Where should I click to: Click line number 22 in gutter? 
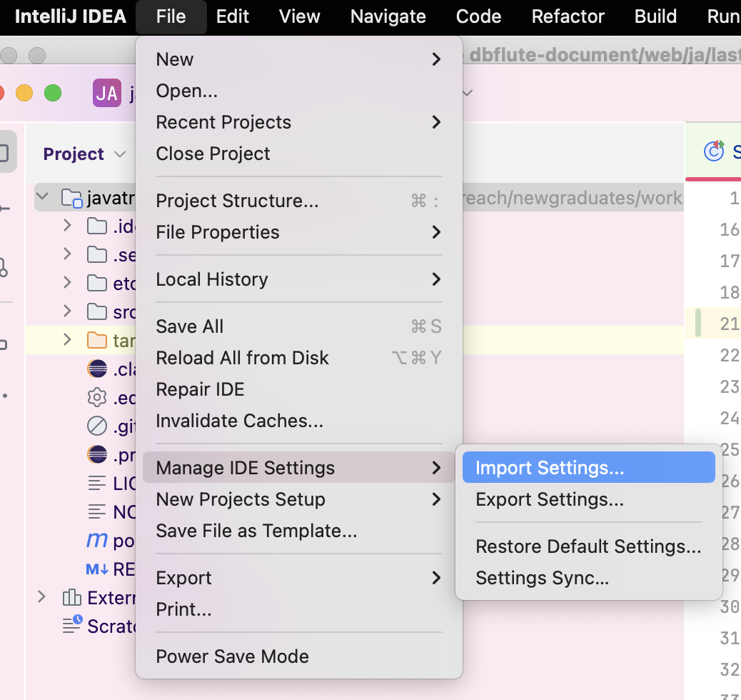pyautogui.click(x=729, y=355)
